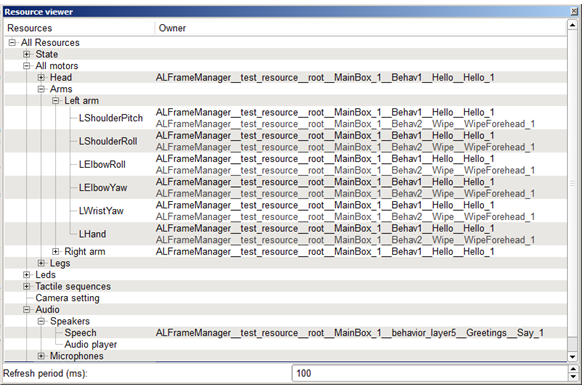Expand the Legs node
This screenshot has width=582, height=392.
41,263
